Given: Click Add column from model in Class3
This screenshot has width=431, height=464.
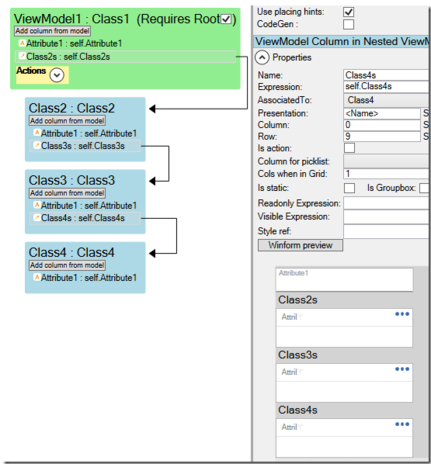Looking at the screenshot, I should click(67, 193).
